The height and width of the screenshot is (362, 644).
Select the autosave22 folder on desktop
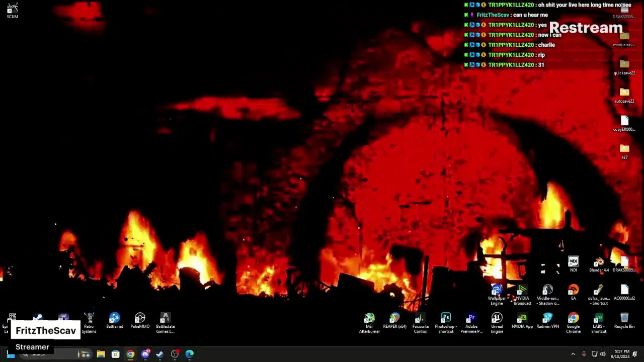(x=624, y=95)
